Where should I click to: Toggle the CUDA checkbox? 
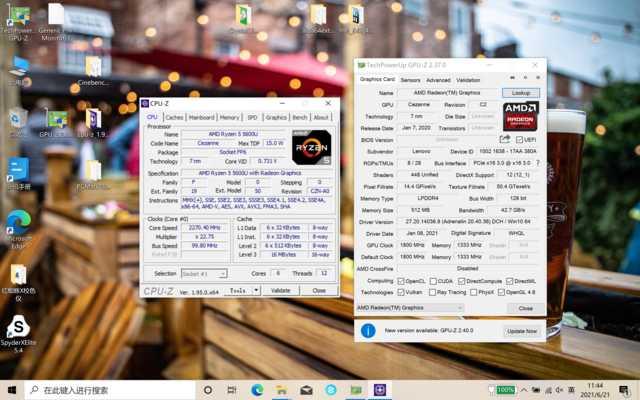(433, 281)
